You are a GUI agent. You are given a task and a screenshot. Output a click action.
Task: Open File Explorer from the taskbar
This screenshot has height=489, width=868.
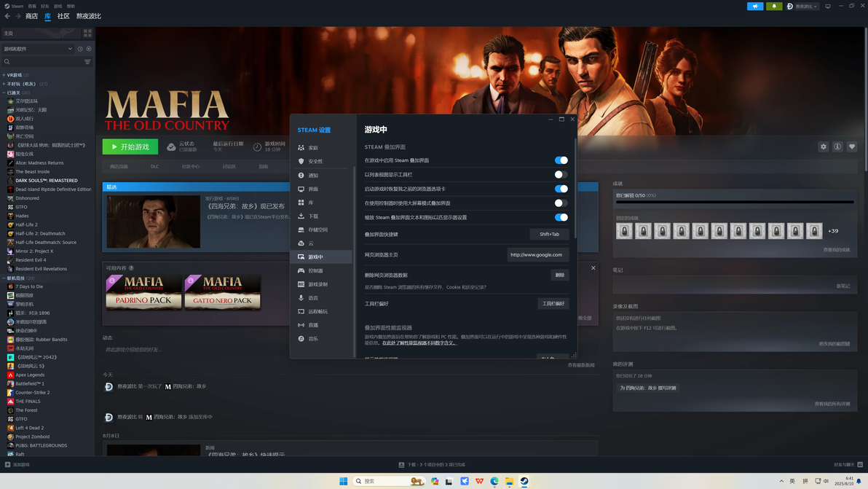point(509,481)
